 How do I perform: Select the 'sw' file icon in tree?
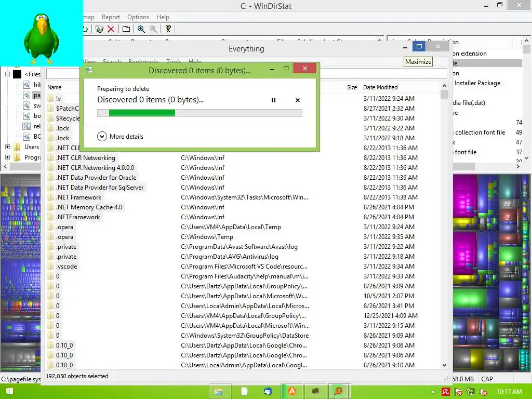(27, 105)
